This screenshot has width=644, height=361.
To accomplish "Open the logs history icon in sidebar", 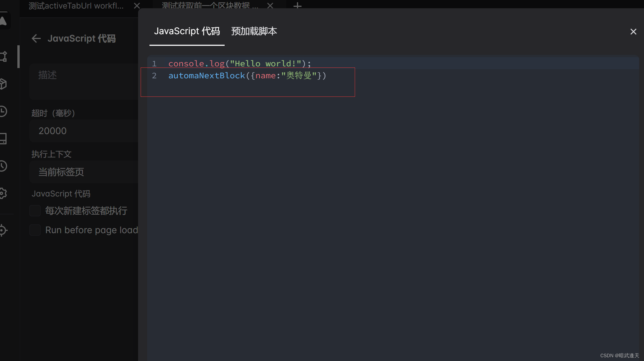I will (x=3, y=166).
